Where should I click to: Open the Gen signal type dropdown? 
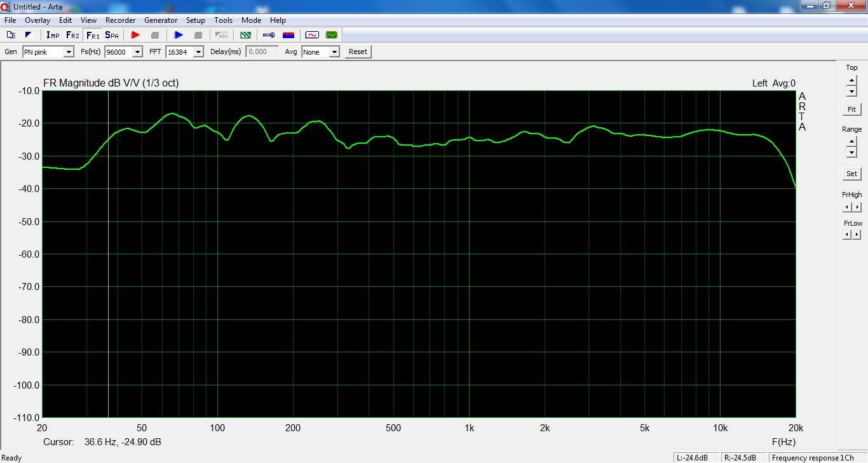(x=69, y=52)
